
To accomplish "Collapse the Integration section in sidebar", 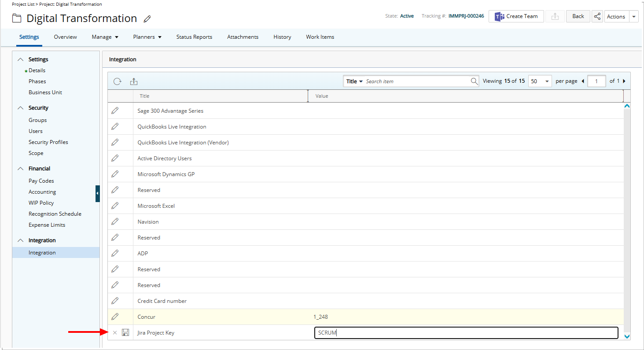I will point(20,240).
